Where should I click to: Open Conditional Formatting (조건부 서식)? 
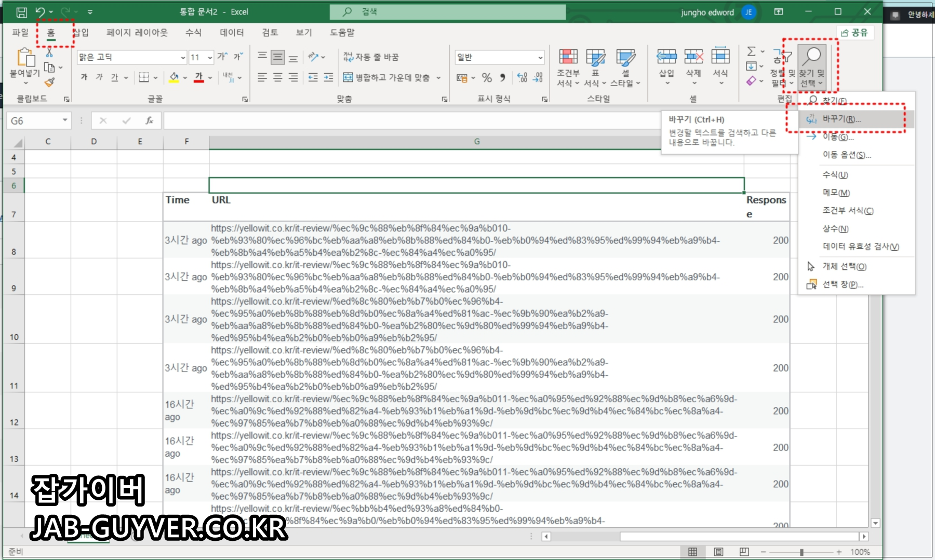(568, 67)
